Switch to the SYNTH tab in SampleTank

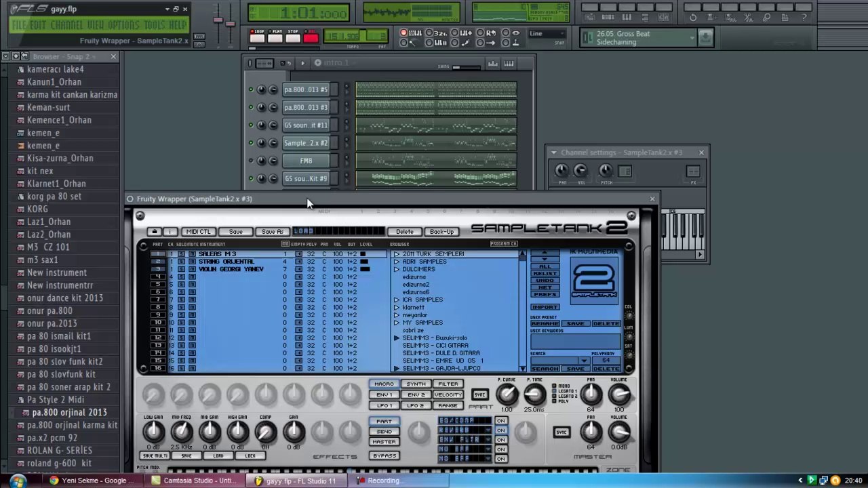coord(416,384)
